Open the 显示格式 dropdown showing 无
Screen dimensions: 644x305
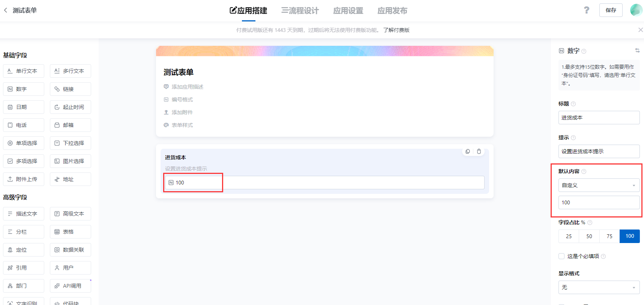coord(599,287)
